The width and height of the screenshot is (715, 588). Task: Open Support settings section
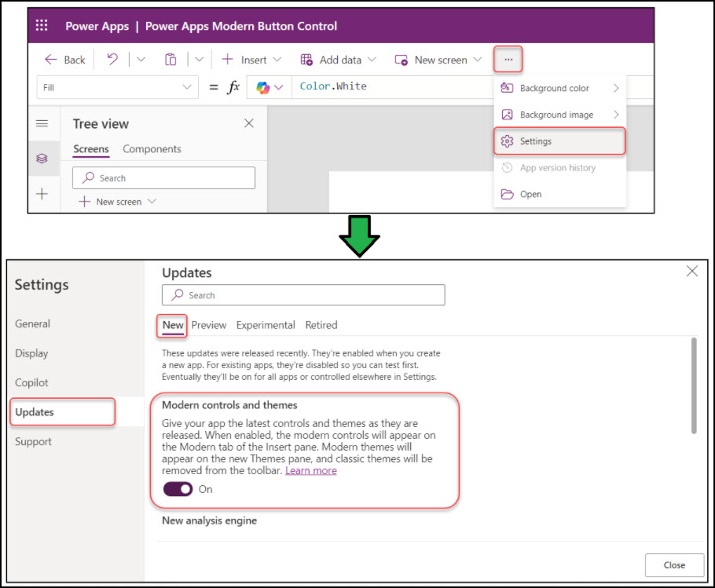pyautogui.click(x=33, y=441)
